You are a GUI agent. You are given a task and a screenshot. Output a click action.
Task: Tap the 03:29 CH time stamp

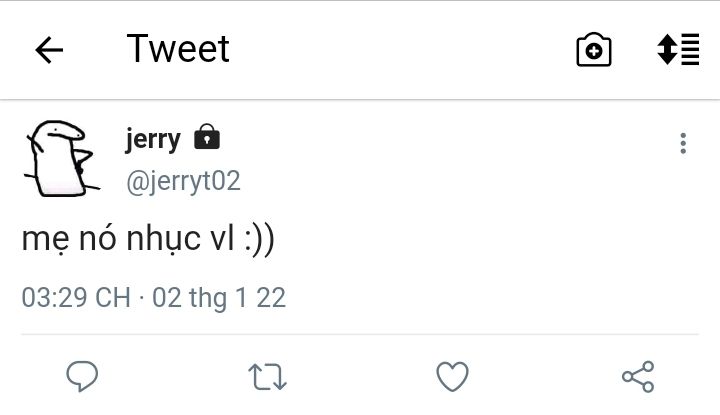(x=76, y=297)
